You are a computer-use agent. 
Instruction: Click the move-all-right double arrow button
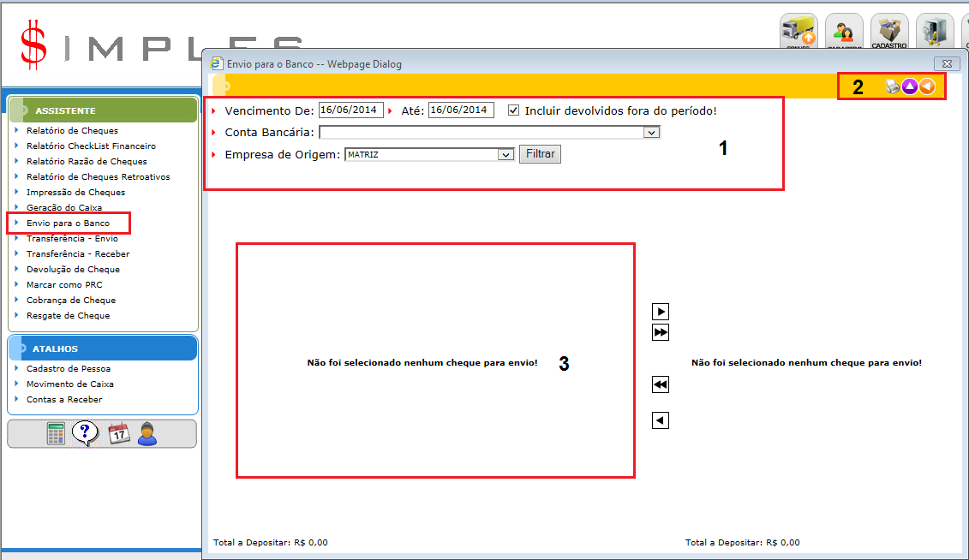(661, 332)
